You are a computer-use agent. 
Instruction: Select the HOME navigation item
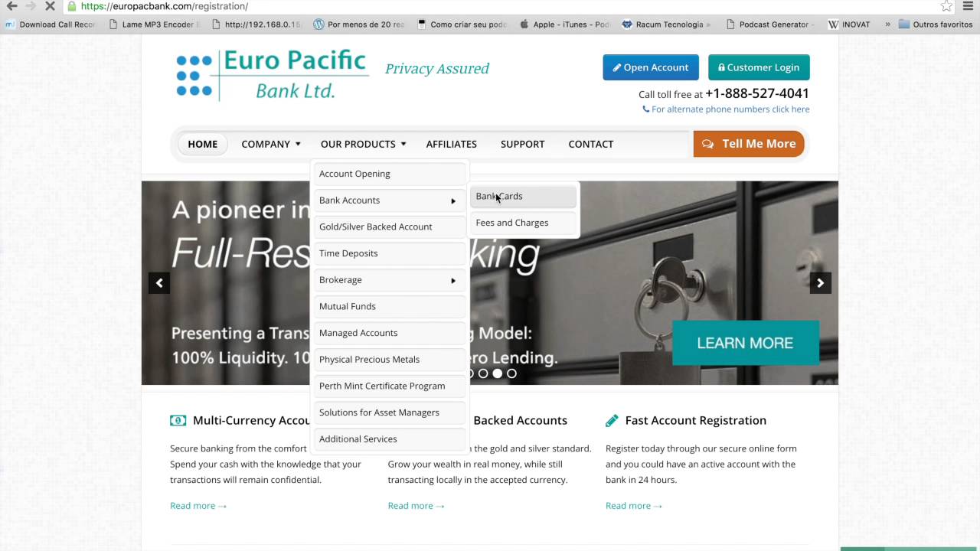203,144
